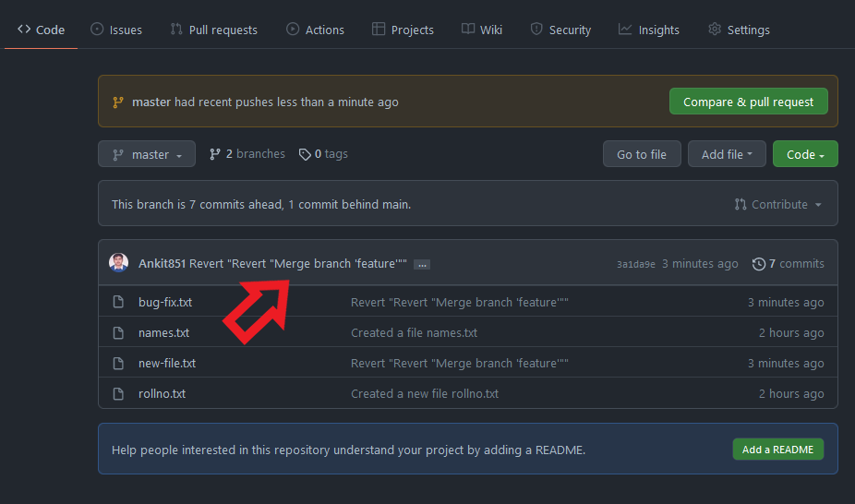Click Compare & pull request button

pyautogui.click(x=748, y=102)
